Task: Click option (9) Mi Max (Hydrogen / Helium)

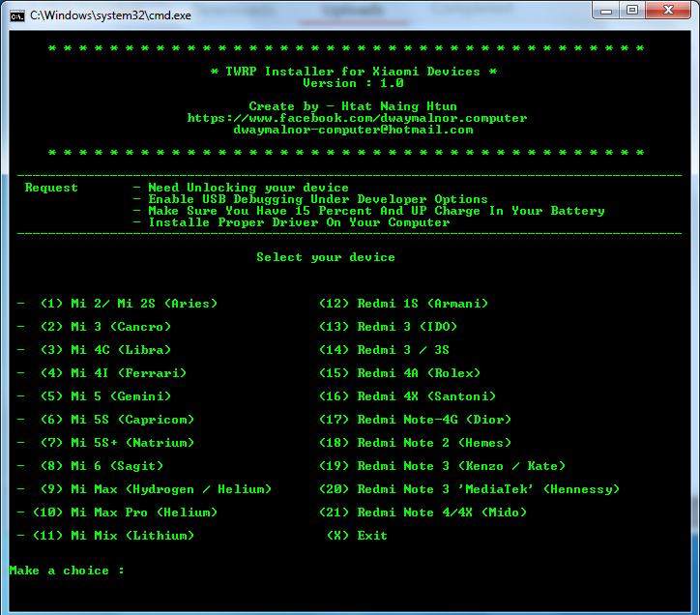Action: (x=156, y=489)
